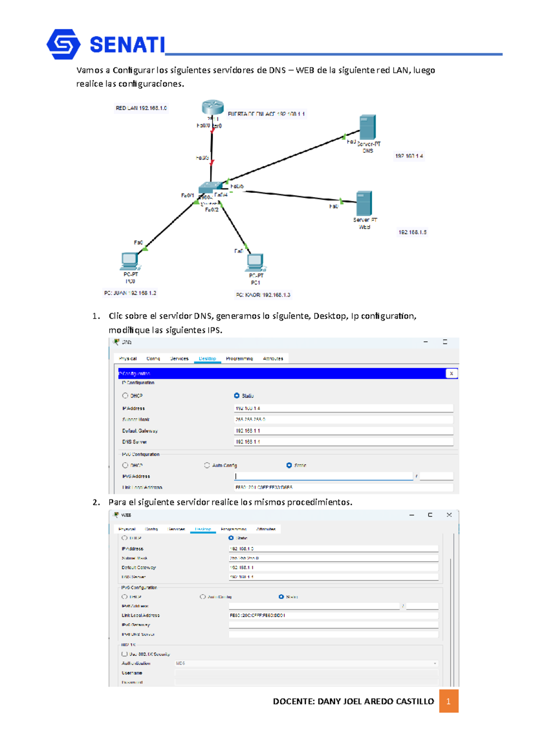Open the Authentication MD5 dropdown

(x=306, y=663)
